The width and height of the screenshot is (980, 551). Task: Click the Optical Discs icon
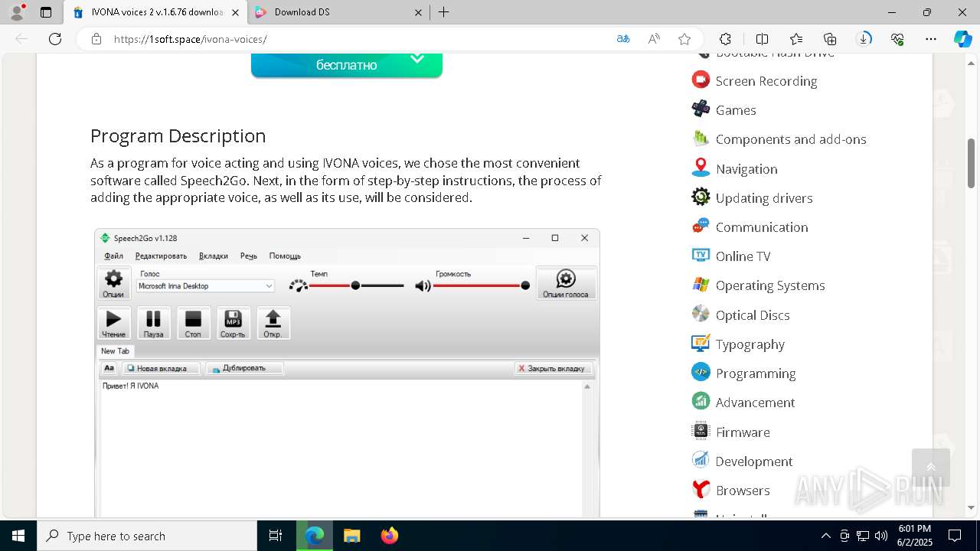coord(701,314)
